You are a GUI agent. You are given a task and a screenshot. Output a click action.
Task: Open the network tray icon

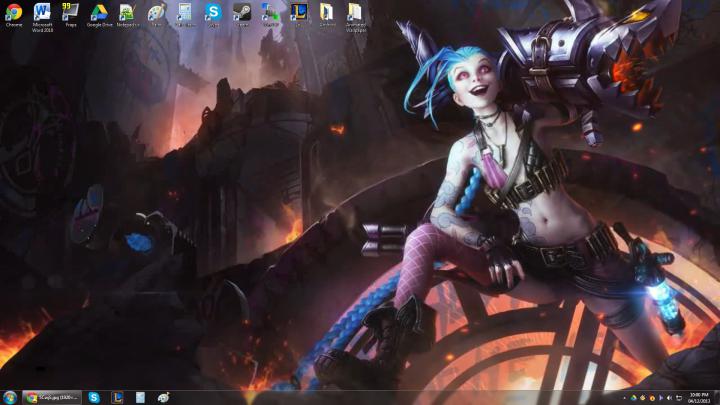(679, 398)
